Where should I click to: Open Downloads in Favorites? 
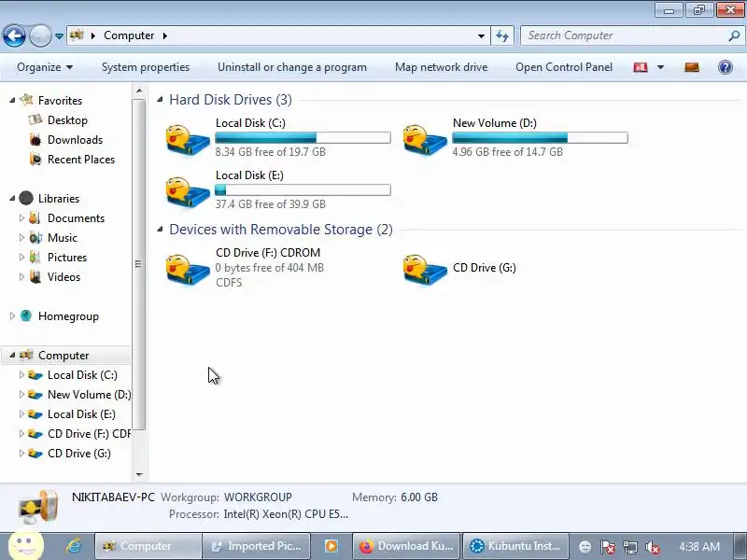[x=75, y=139]
